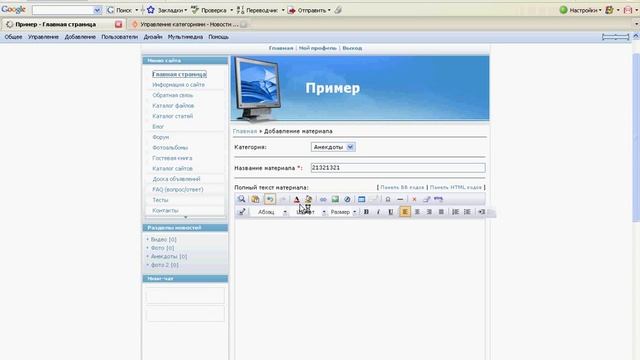Screen dimensions: 640x360
Task: Open the Помощь admin menu
Action: click(219, 37)
